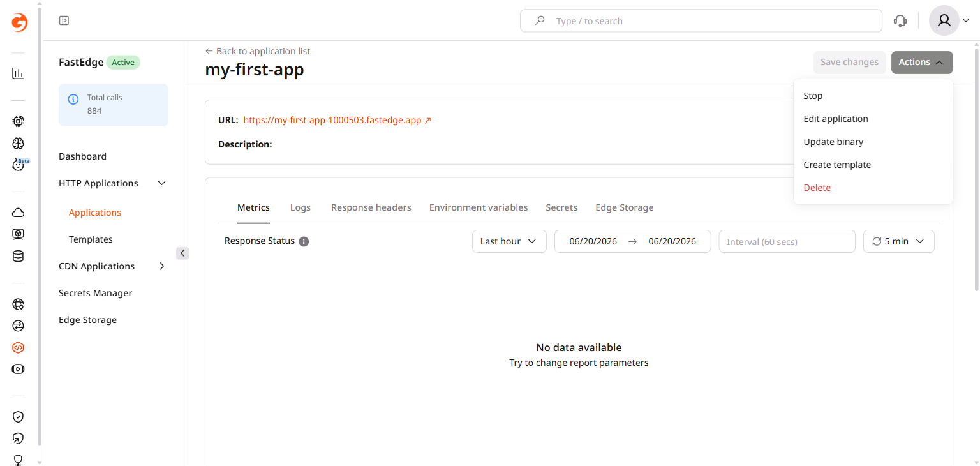980x466 pixels.
Task: Open the CPU chip icon in sidebar
Action: (18, 121)
